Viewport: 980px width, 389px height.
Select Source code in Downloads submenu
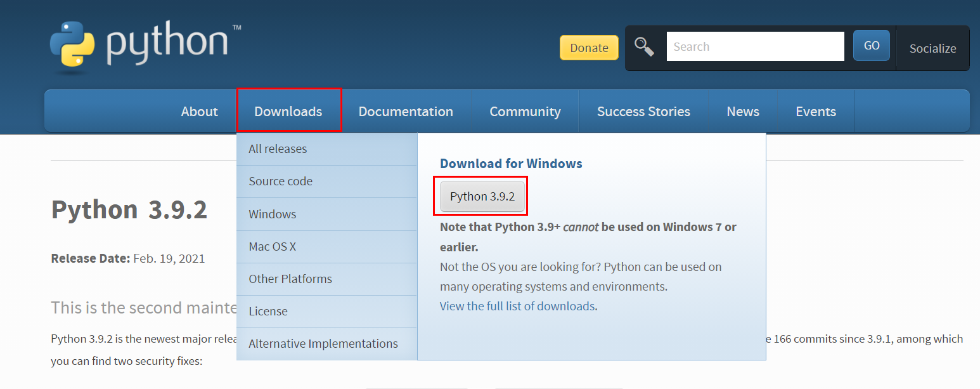point(326,181)
